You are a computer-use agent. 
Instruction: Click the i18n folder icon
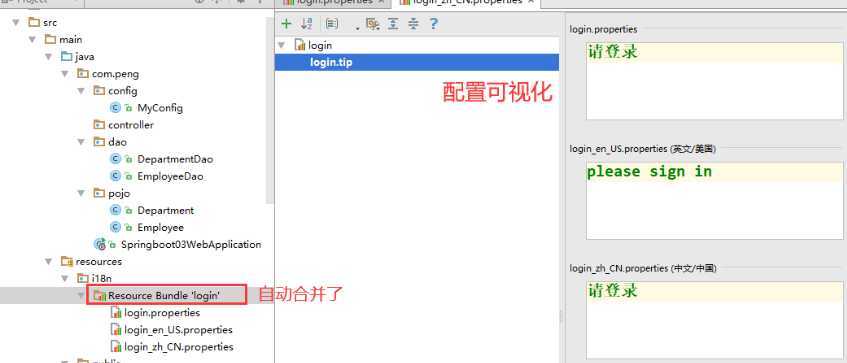click(83, 279)
